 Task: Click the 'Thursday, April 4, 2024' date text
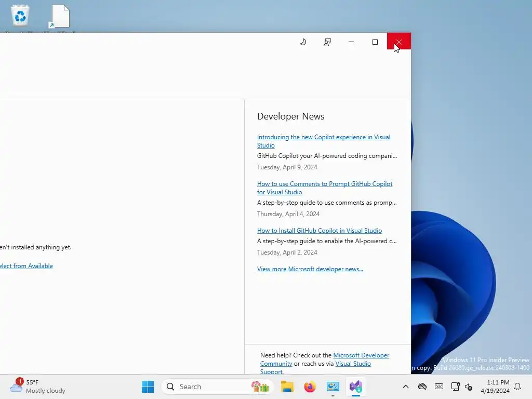[288, 214]
